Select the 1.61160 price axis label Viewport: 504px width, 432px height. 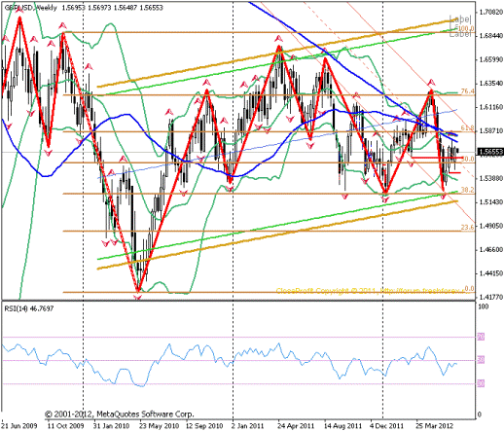pyautogui.click(x=491, y=107)
